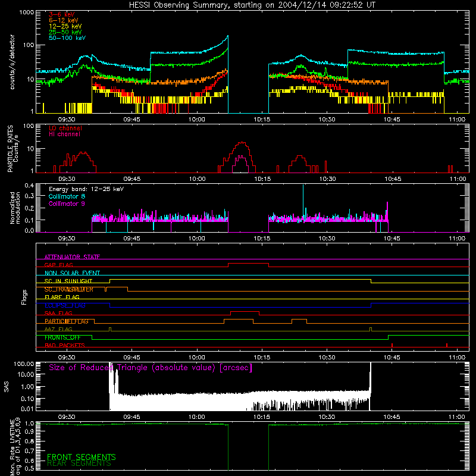Screen dimensions: 476x476
Task: Click the 10:15 tick label under count-rate plot
Action: pyautogui.click(x=262, y=120)
